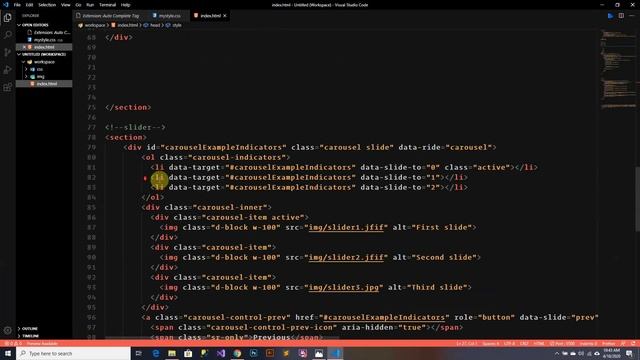The image size is (640, 360).
Task: Click line and column indicator in status bar
Action: [466, 344]
